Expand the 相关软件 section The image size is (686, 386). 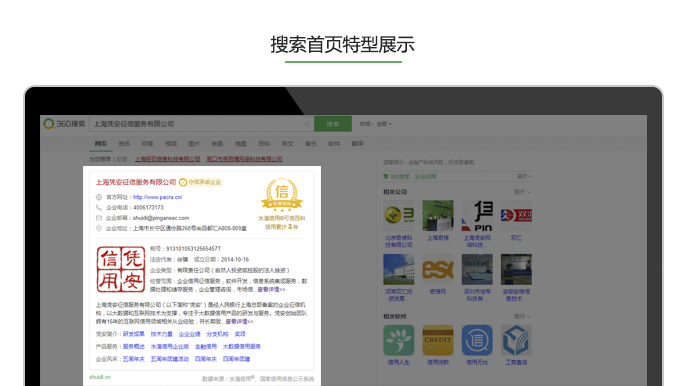[522, 316]
